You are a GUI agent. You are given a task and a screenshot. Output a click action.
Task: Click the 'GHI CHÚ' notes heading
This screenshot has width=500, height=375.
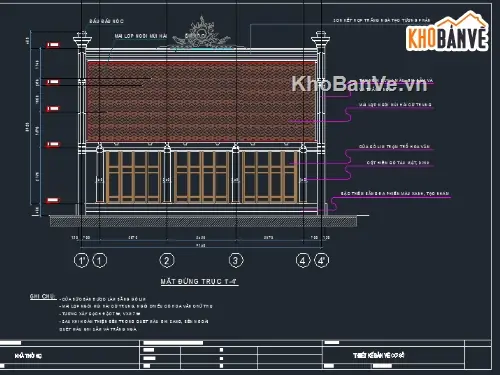(x=43, y=296)
